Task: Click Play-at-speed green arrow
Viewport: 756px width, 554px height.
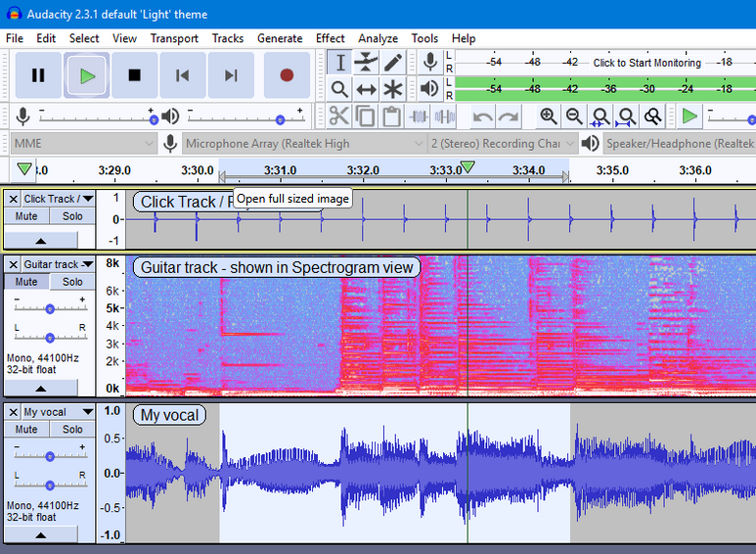Action: [689, 116]
